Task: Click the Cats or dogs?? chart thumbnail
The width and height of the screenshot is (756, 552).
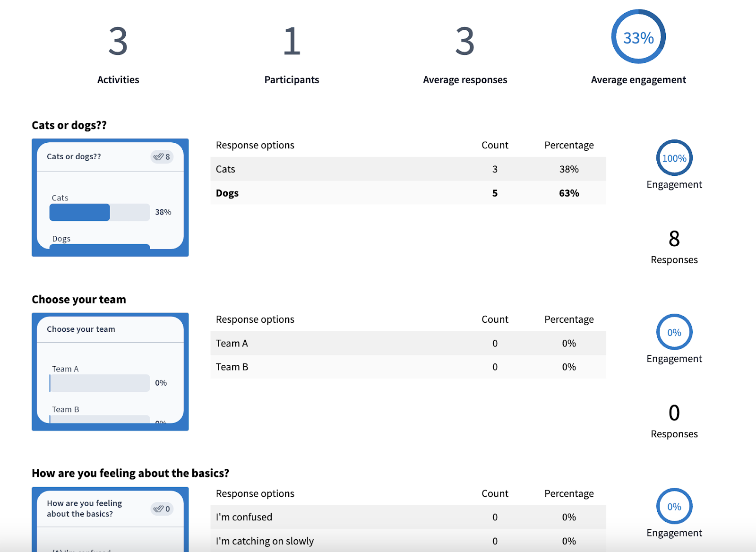Action: click(110, 197)
